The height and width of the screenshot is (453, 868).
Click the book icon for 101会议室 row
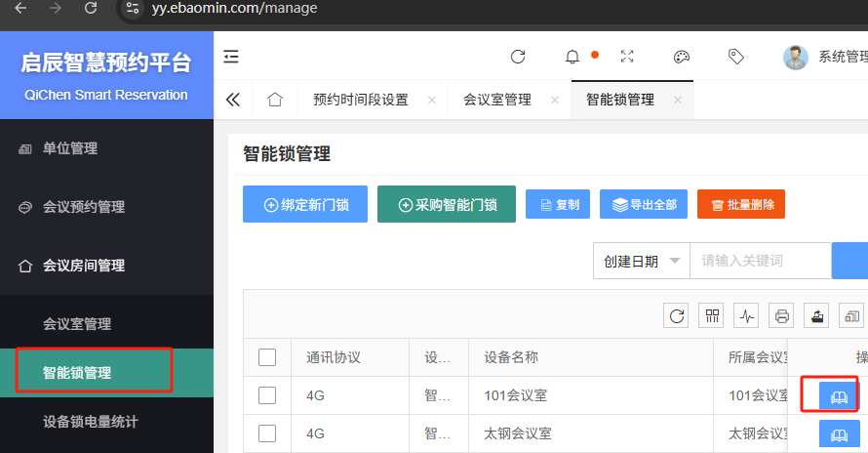830,395
